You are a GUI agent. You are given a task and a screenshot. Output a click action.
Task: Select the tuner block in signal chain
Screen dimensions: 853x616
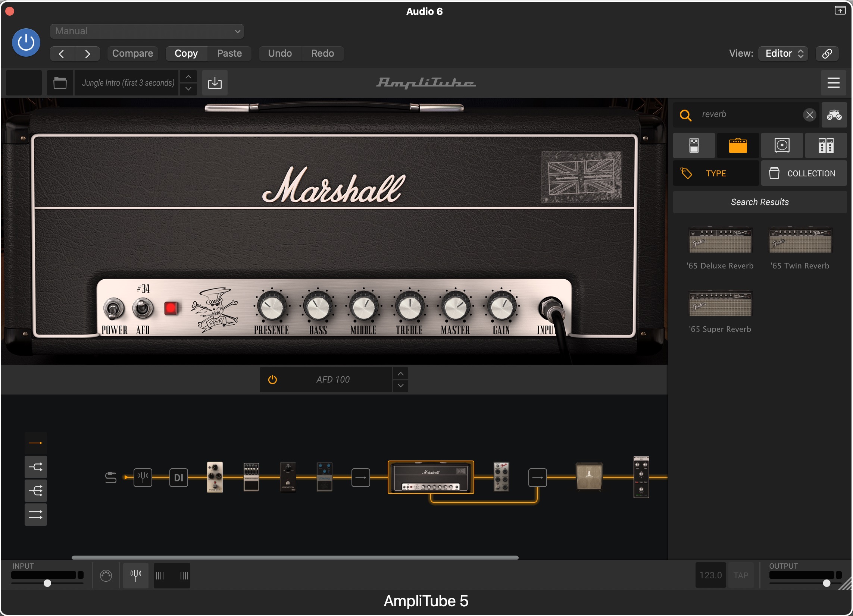click(143, 478)
